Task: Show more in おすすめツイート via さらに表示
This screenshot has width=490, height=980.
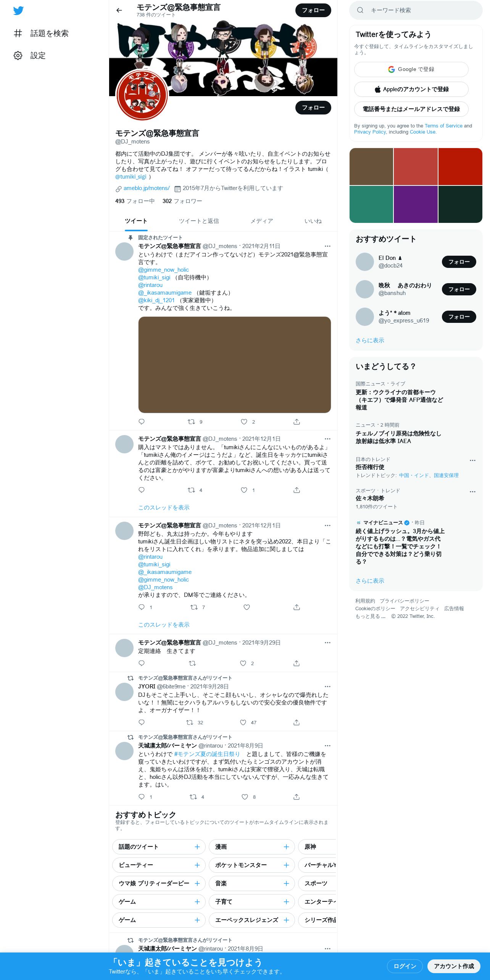Action: 370,340
